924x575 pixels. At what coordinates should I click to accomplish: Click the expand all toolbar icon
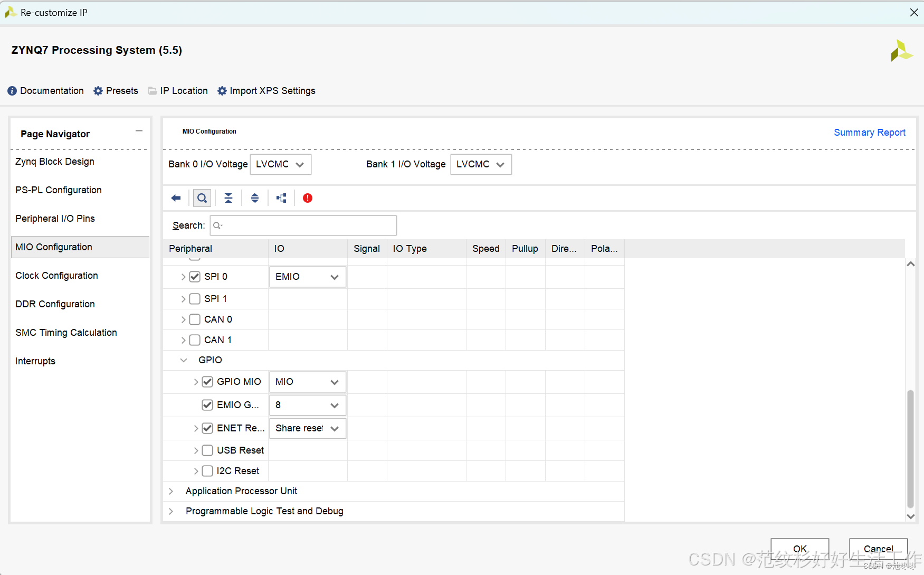pyautogui.click(x=255, y=198)
